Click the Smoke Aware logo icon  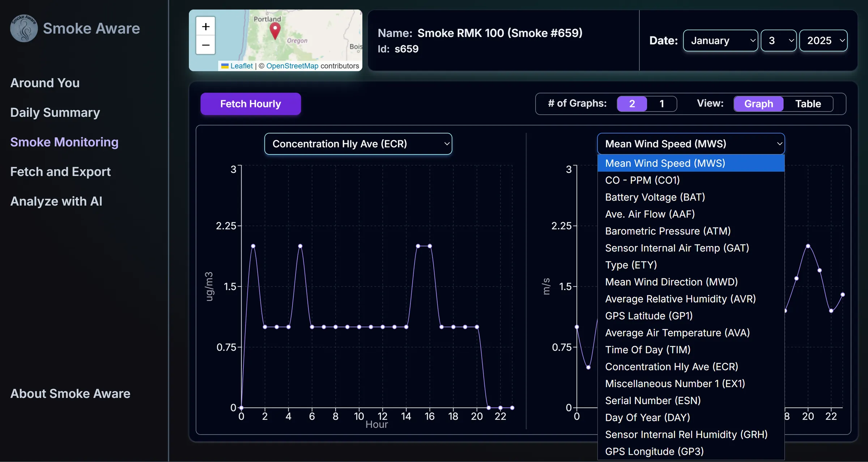click(x=24, y=28)
